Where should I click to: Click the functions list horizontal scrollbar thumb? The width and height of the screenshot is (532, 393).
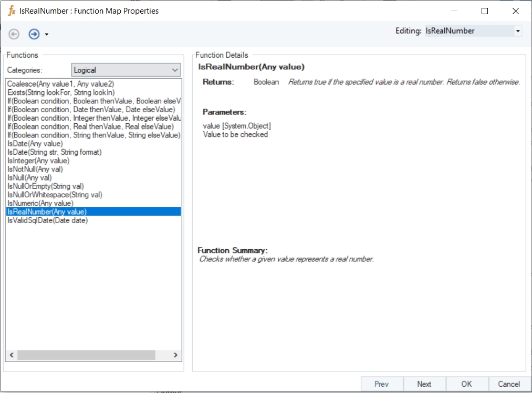pyautogui.click(x=86, y=355)
